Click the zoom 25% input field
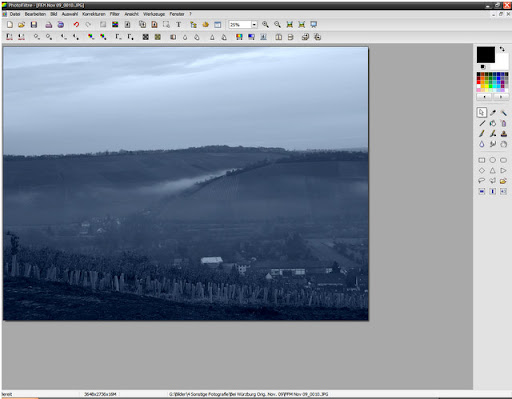512x399 pixels. pos(240,25)
